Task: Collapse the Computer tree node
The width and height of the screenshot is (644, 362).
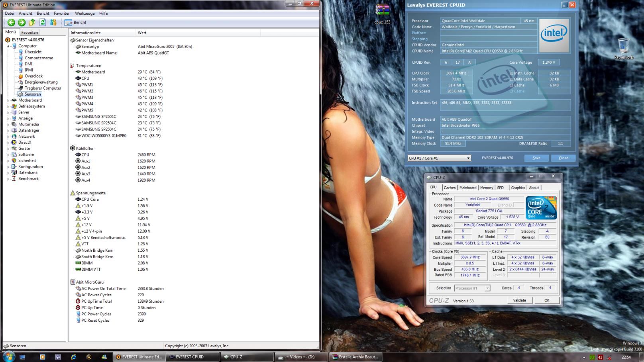Action: tap(8, 46)
